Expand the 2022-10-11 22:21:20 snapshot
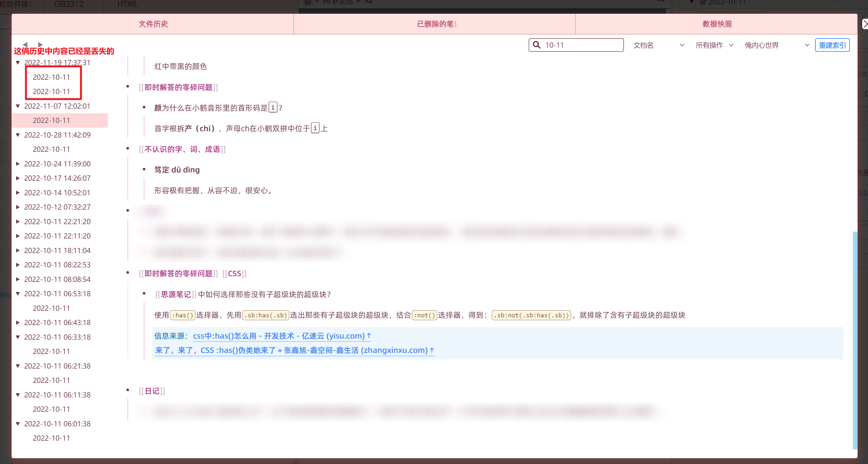 18,222
